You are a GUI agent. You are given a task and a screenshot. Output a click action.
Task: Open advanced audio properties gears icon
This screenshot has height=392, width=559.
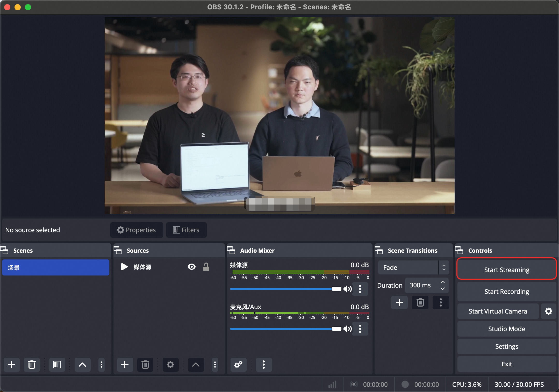tap(238, 365)
